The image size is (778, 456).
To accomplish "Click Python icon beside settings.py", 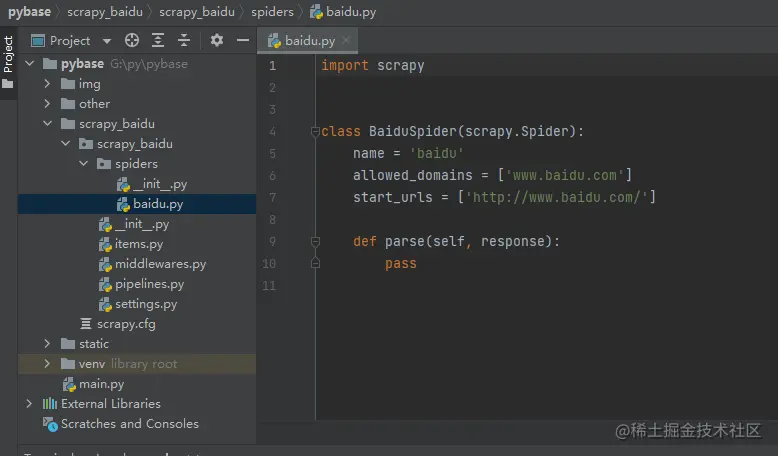I will (x=105, y=304).
